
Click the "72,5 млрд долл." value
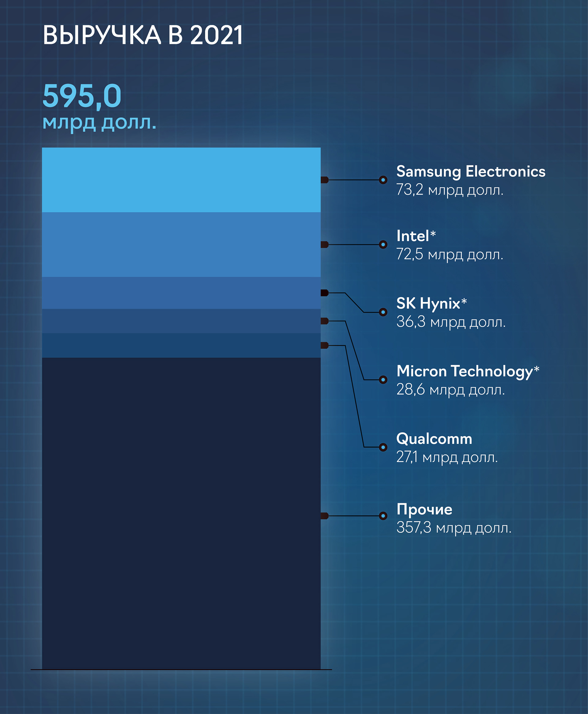point(450,255)
